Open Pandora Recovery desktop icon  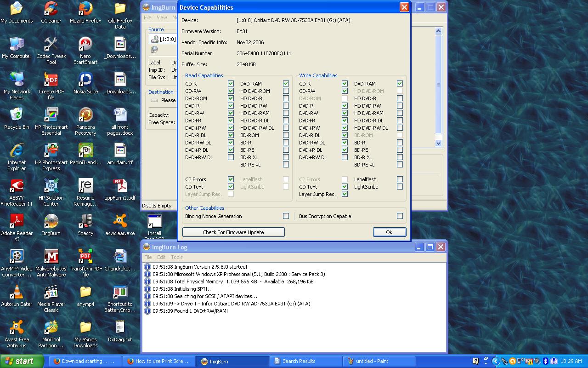[85, 115]
